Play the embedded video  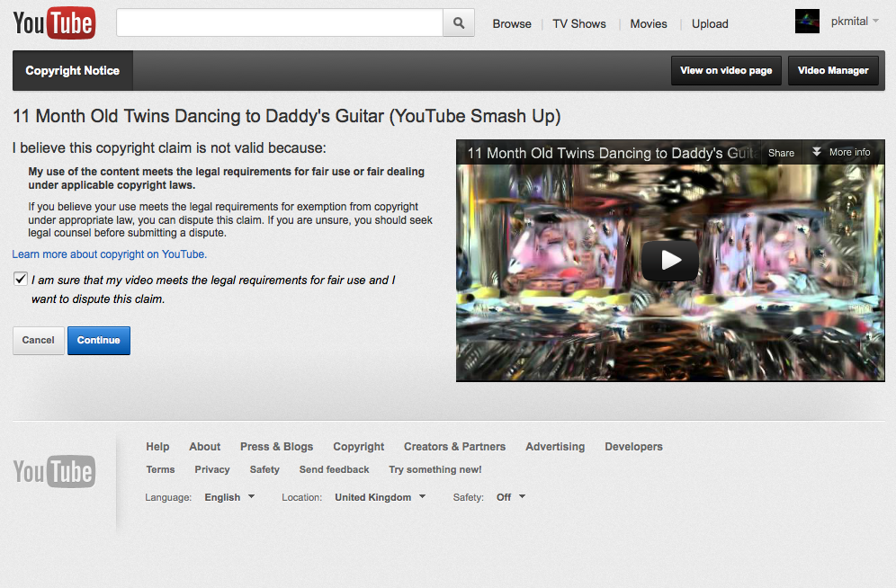[670, 261]
